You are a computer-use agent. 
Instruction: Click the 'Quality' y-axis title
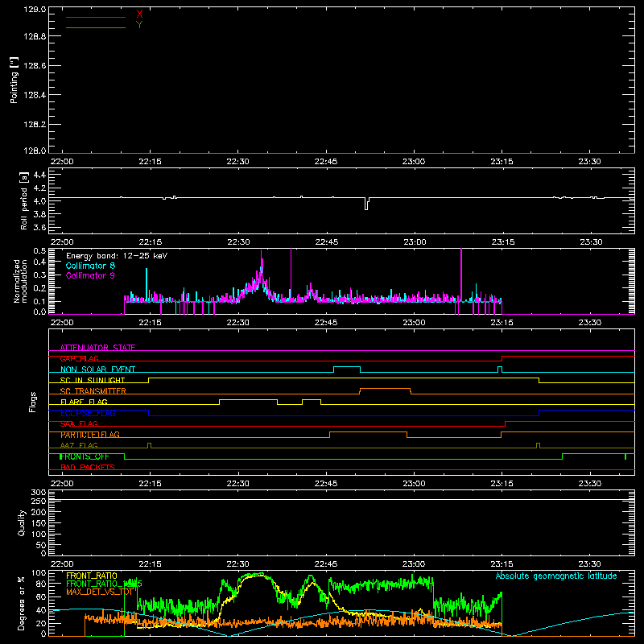pos(22,522)
